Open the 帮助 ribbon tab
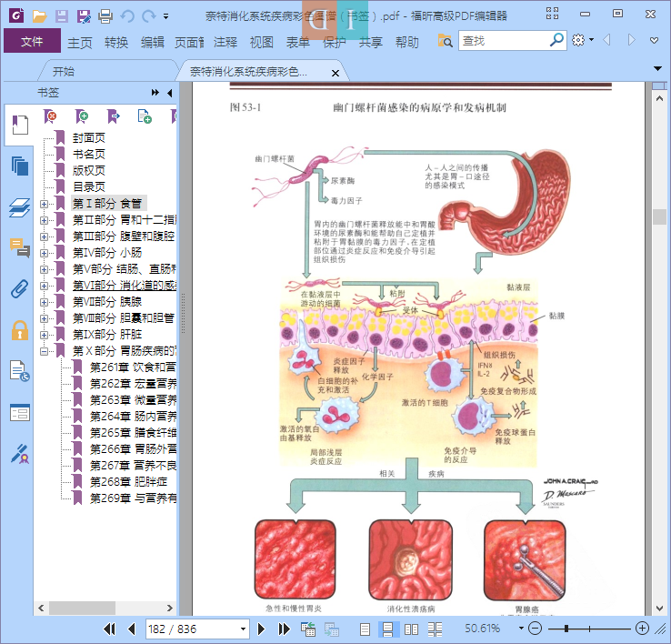Screen dimensions: 671x644 (407, 42)
